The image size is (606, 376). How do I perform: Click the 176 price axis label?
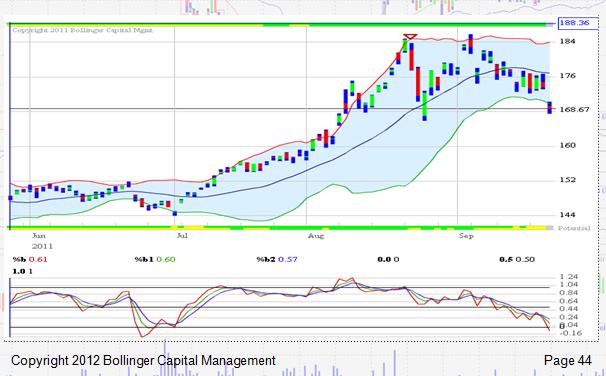click(568, 76)
